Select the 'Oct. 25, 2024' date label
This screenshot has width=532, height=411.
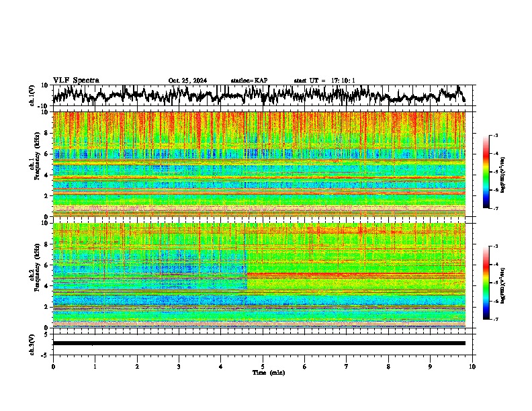(x=187, y=81)
